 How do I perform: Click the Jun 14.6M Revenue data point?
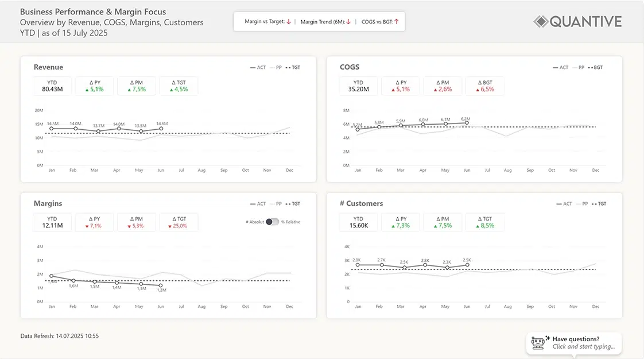(161, 129)
